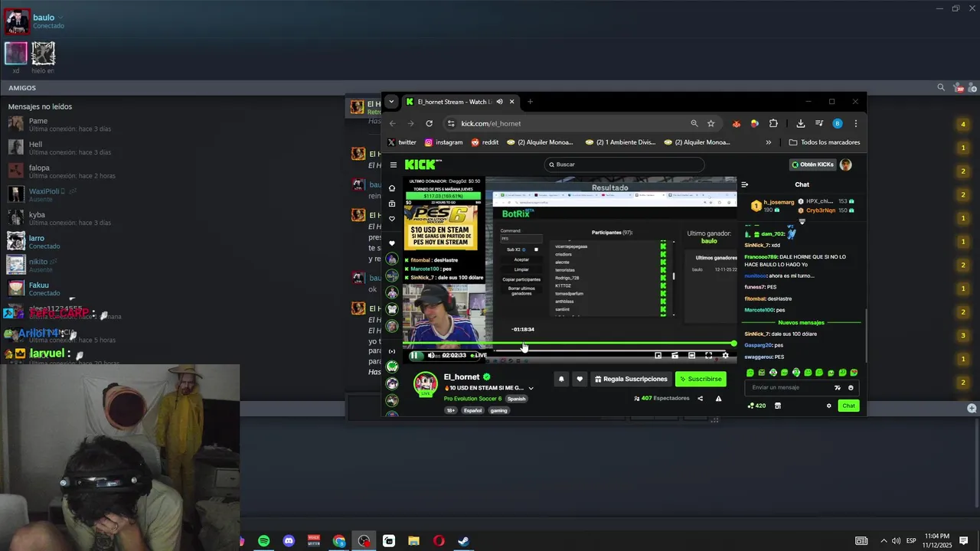Enter fullscreen on Kick player
This screenshot has height=551, width=980.
[708, 355]
